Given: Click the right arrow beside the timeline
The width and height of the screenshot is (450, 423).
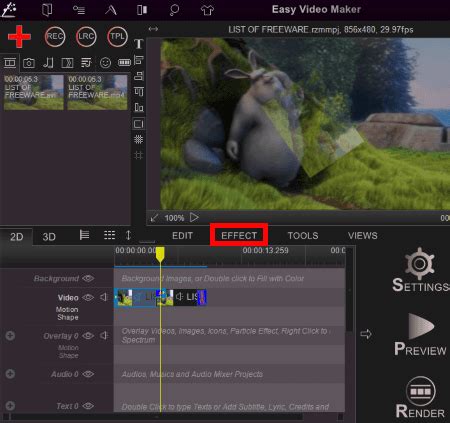Looking at the screenshot, I should tap(366, 334).
